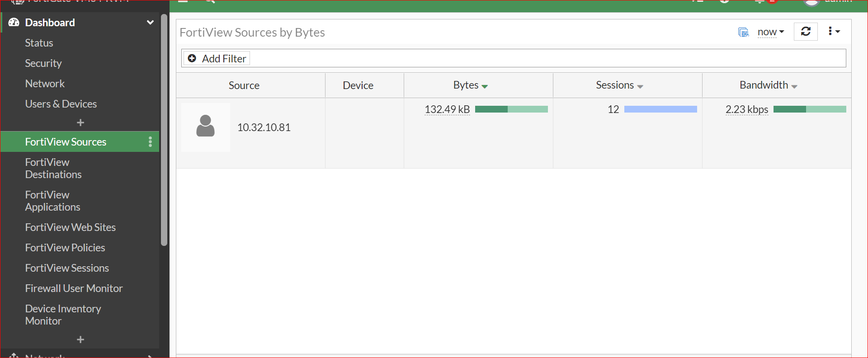Click the Add Filter plus icon
The height and width of the screenshot is (358, 868).
tap(192, 58)
